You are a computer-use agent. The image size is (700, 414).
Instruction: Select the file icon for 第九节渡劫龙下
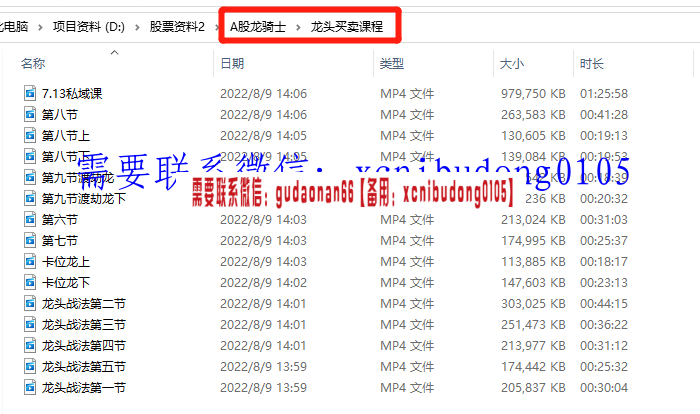click(30, 198)
